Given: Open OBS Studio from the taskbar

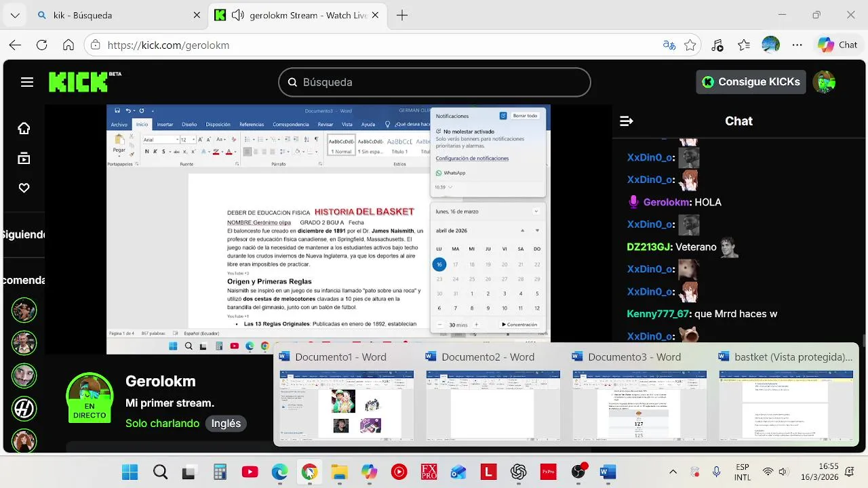Looking at the screenshot, I should 578,472.
